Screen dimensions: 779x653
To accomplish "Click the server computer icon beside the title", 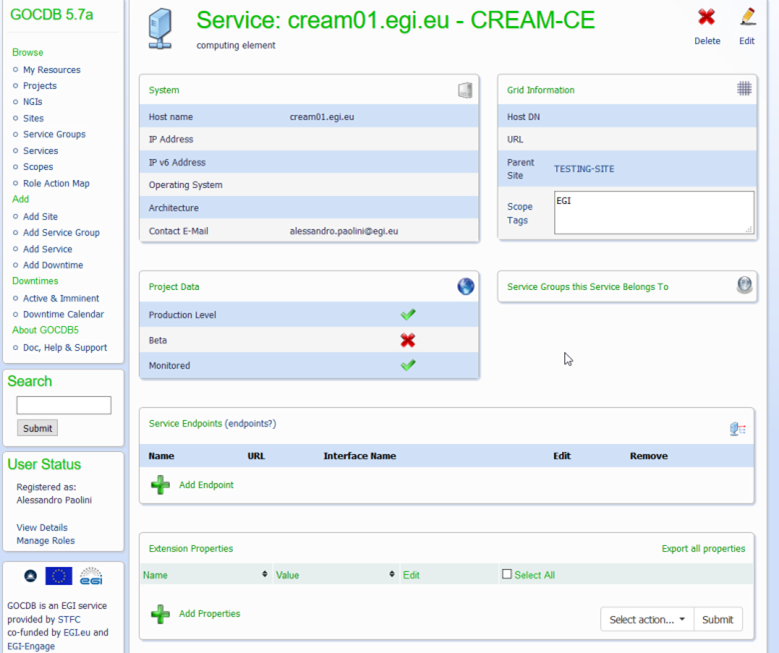I will point(160,29).
